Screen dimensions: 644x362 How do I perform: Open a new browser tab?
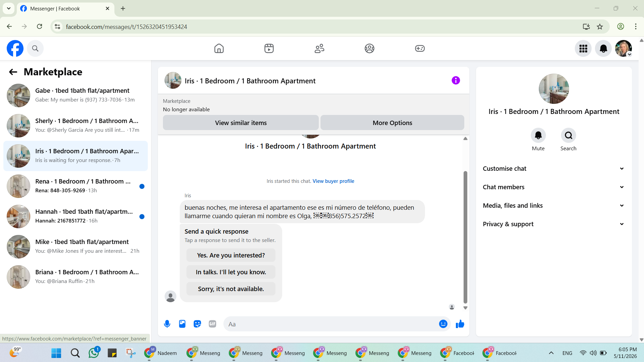point(123,8)
